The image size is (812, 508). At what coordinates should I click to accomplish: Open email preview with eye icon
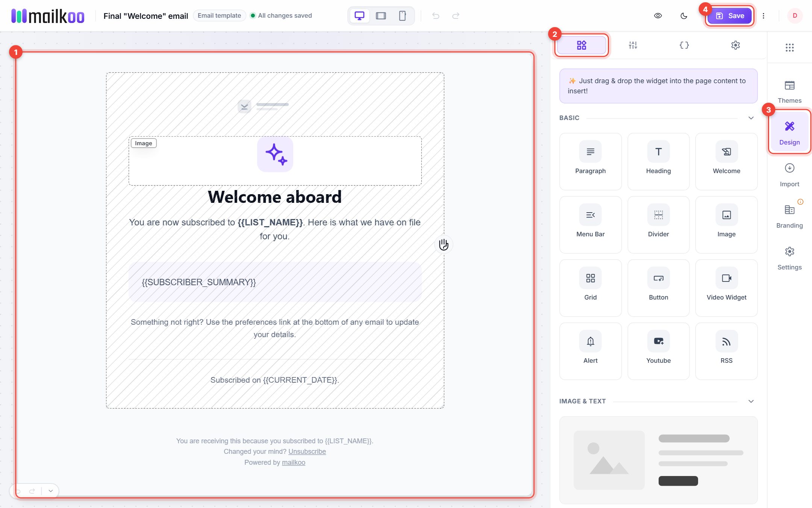(658, 16)
